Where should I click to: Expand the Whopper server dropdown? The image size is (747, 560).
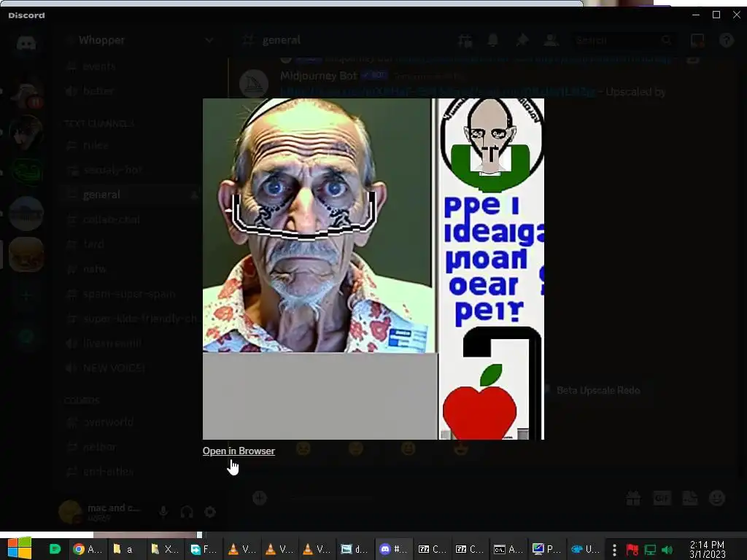pos(209,41)
